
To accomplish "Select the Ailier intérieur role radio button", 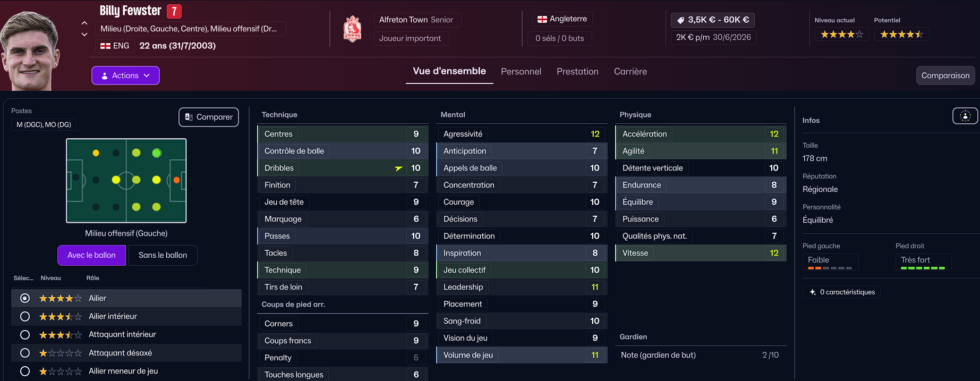I will click(x=25, y=317).
